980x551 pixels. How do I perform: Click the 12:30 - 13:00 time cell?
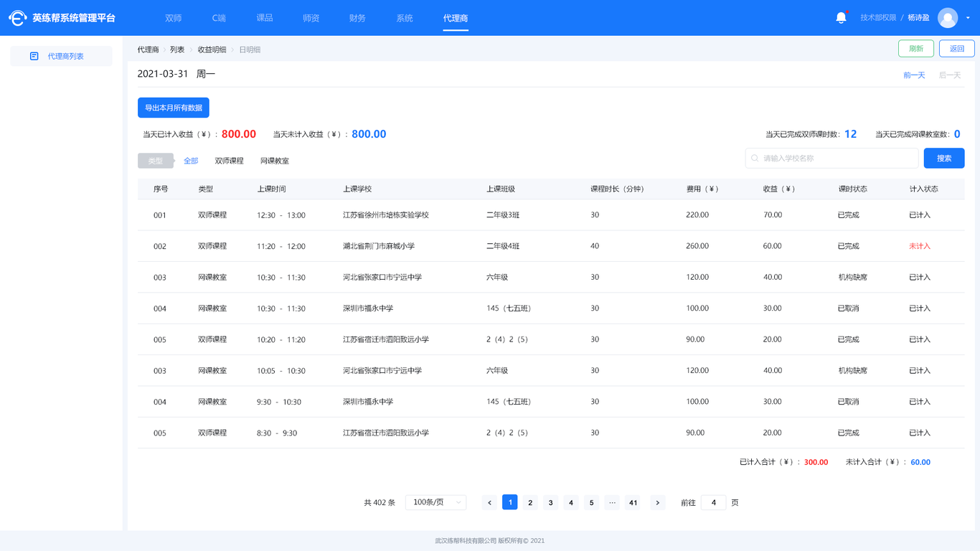point(281,215)
